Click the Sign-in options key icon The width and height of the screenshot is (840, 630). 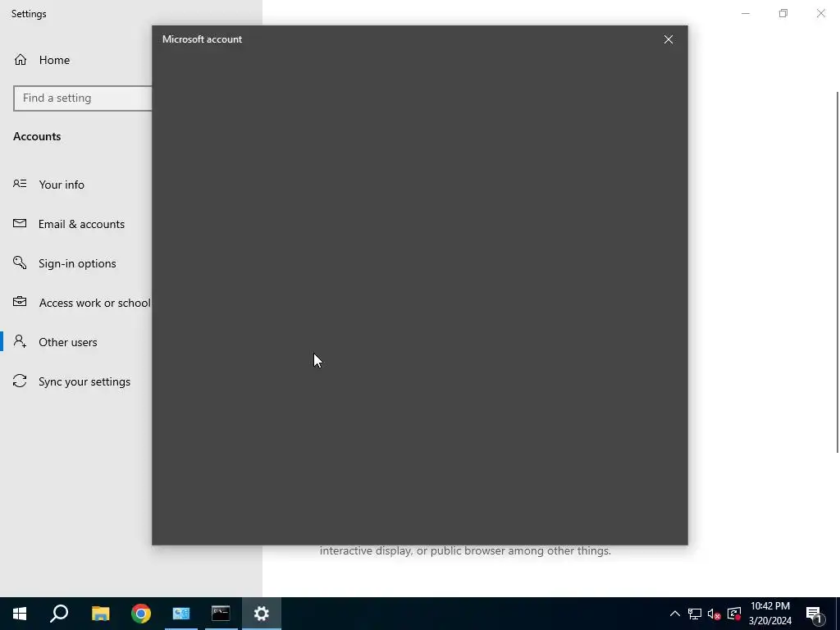[20, 262]
